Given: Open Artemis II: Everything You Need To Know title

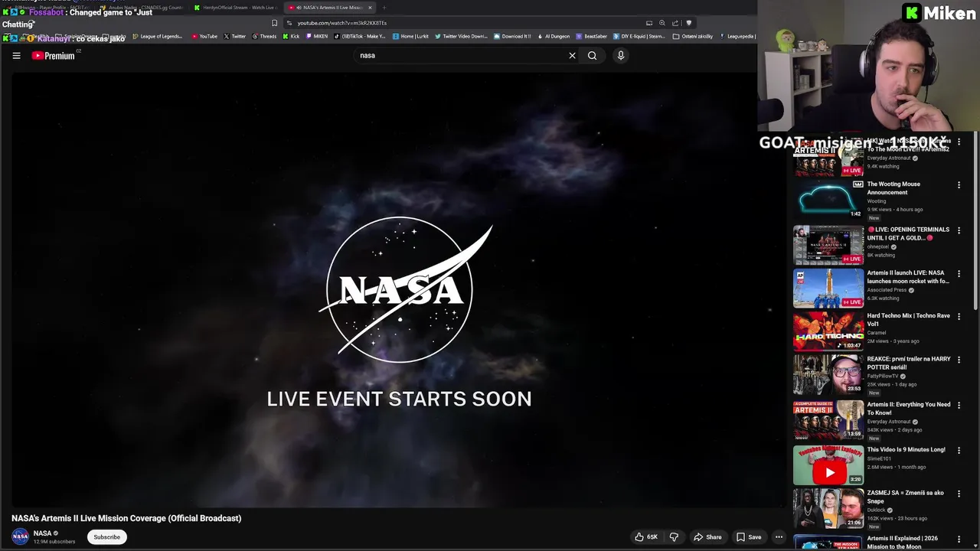Looking at the screenshot, I should (909, 409).
